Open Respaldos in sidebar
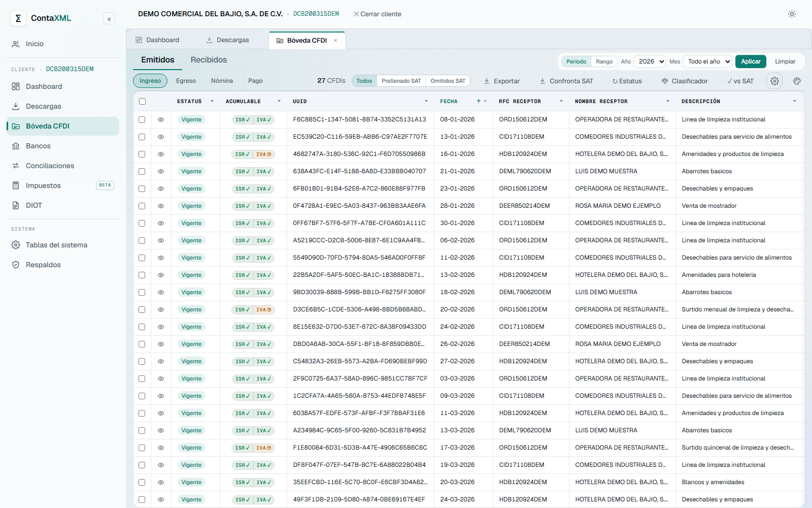 [x=63, y=265]
